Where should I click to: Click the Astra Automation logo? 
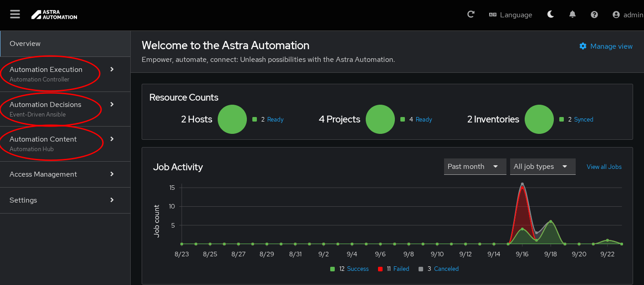click(54, 15)
